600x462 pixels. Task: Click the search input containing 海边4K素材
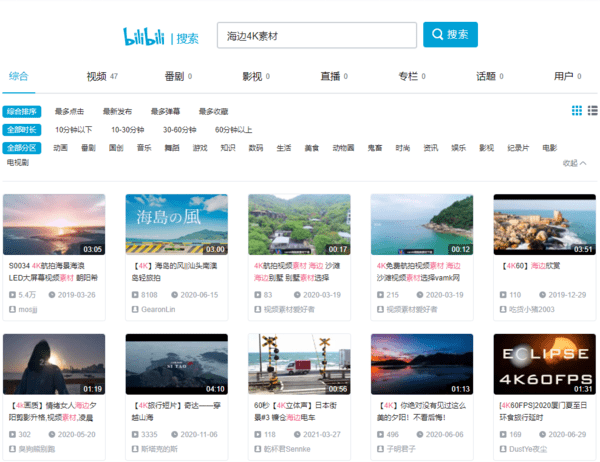click(315, 35)
